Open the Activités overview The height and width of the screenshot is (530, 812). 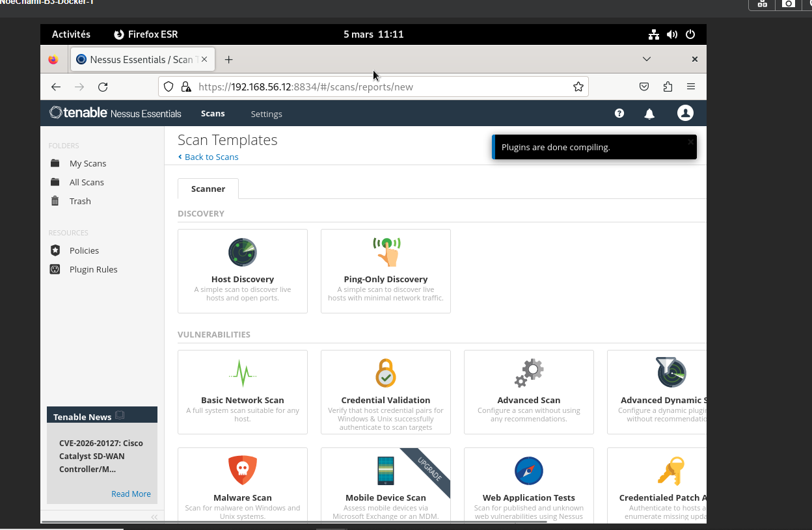click(71, 34)
